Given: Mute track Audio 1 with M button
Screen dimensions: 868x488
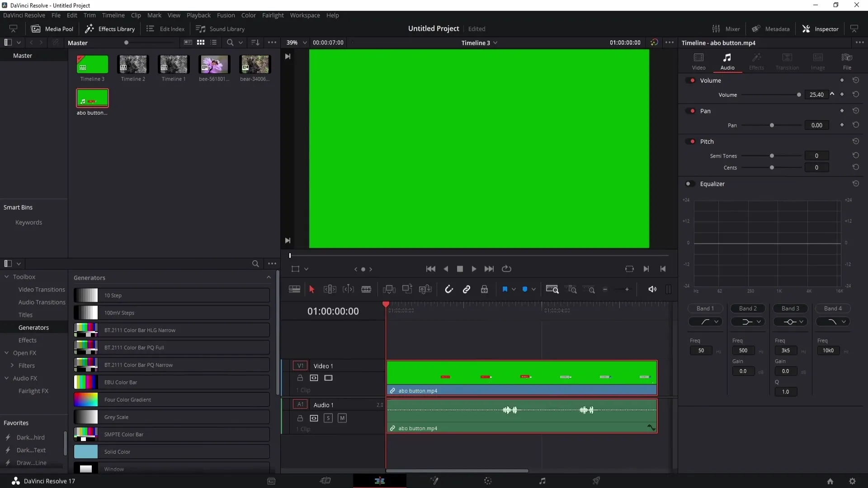Looking at the screenshot, I should [x=342, y=418].
